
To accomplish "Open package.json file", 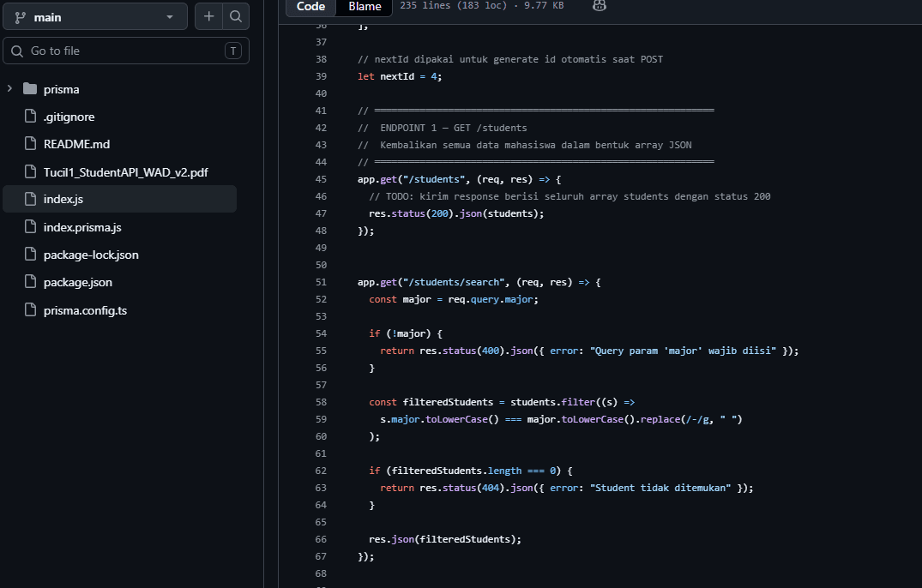I will (x=77, y=283).
